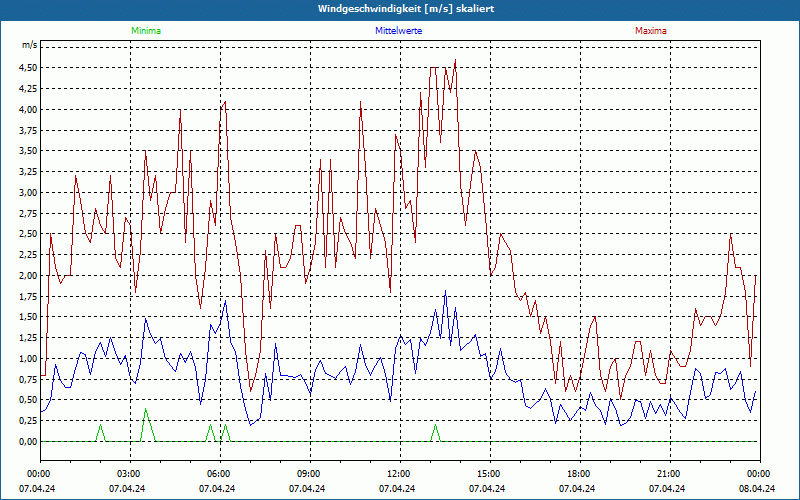Click the 4,00 y-axis value
Screen dimensions: 800x500
pos(28,110)
